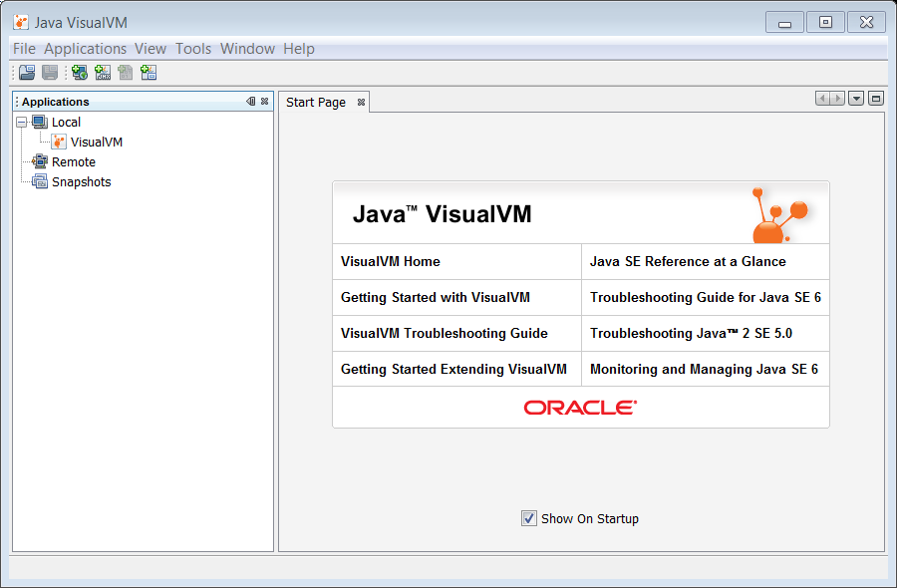This screenshot has height=588, width=897.
Task: Click the Save Snapshot toolbar icon
Action: coord(50,73)
